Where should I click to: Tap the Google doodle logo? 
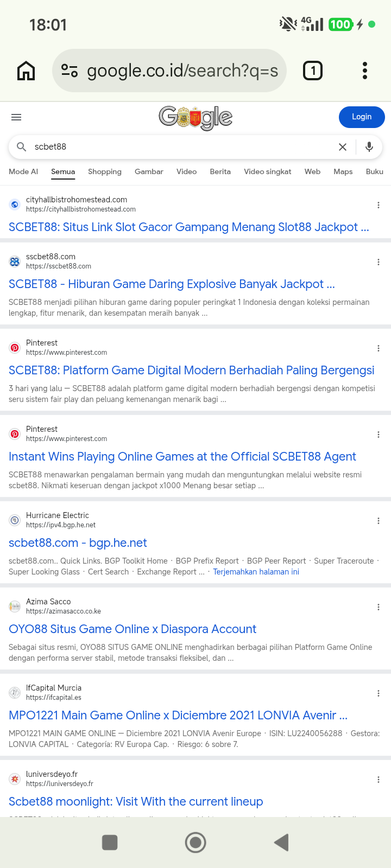(195, 117)
